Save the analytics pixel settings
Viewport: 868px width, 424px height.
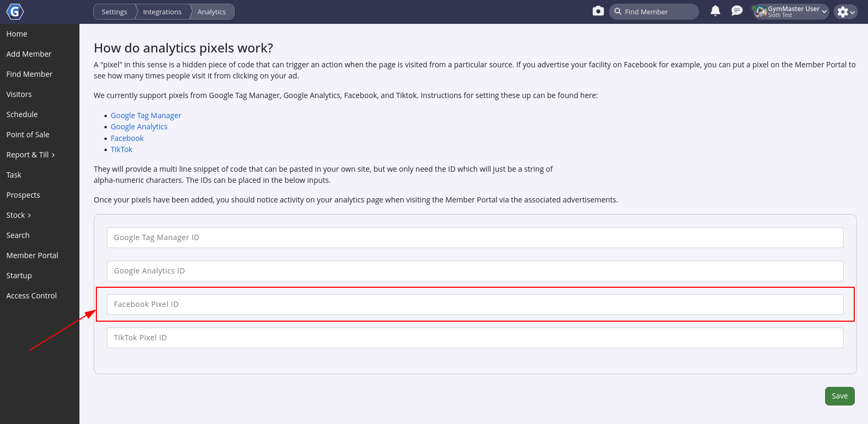tap(839, 396)
